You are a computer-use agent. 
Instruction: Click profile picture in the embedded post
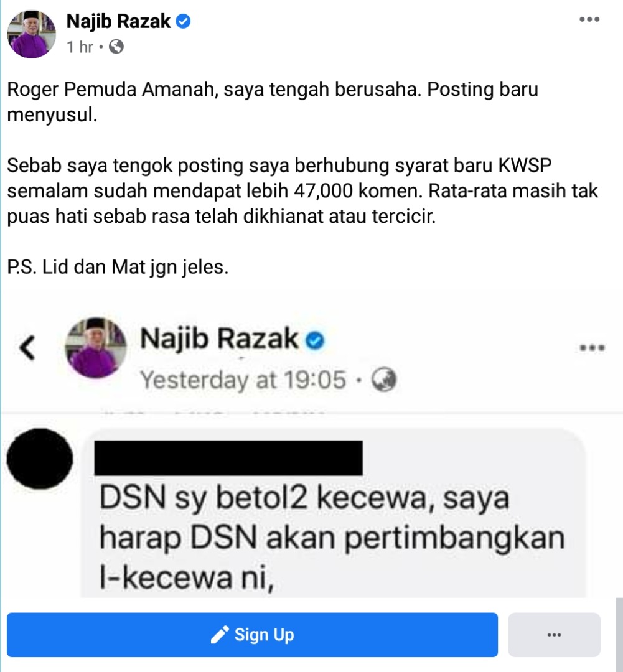pyautogui.click(x=96, y=348)
